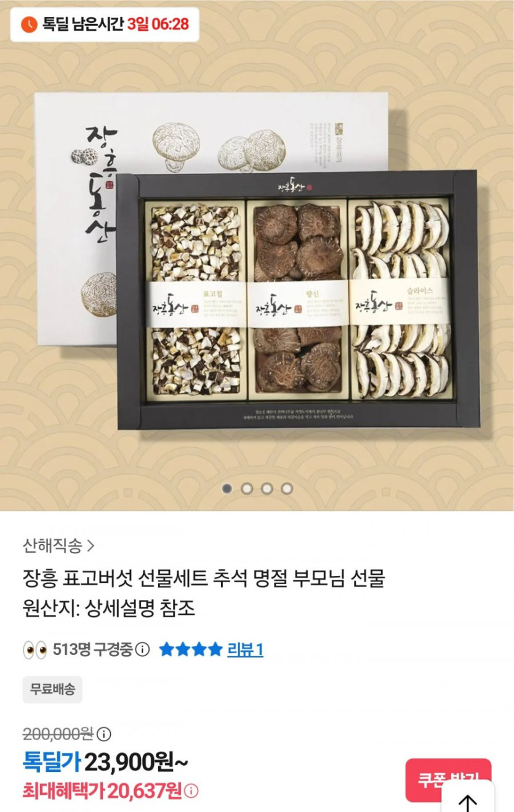
Task: Select the third carousel image dot
Action: 267,488
